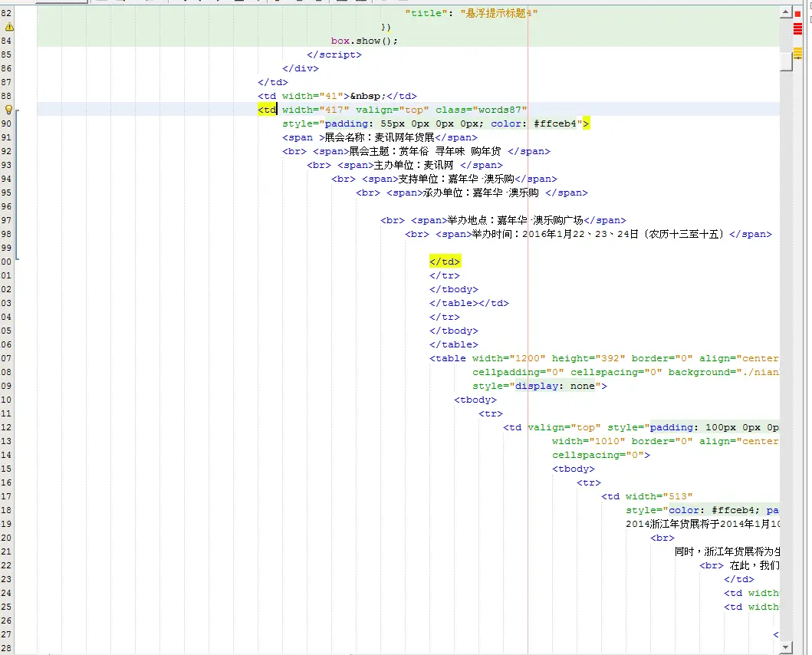
Task: Click the highlighted closing </td> tag
Action: pos(445,262)
